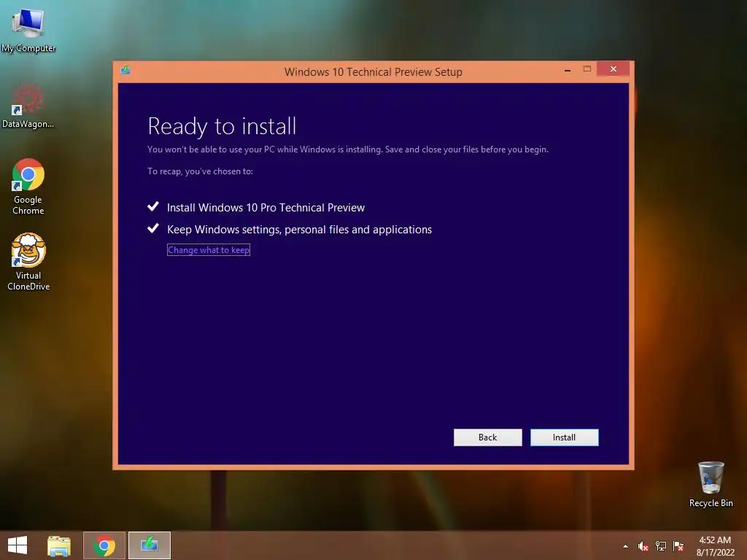Open My Computer desktop icon
Viewport: 747px width, 560px height.
tap(28, 30)
